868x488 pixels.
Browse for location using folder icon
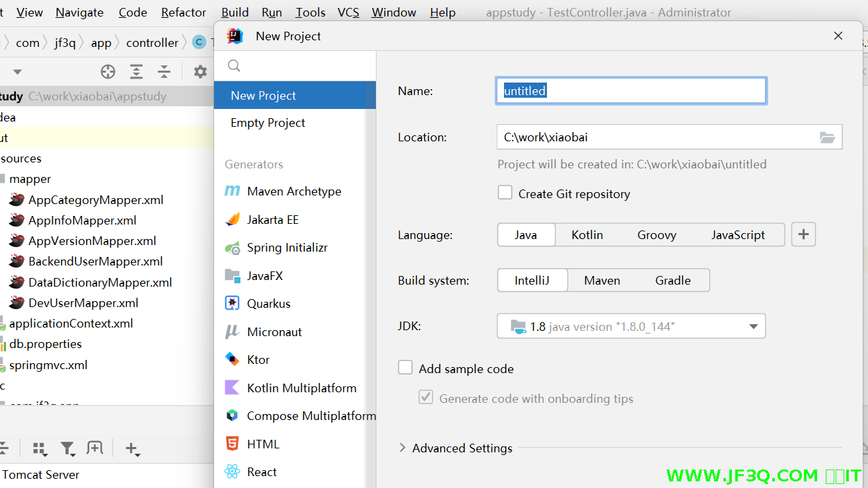click(x=827, y=137)
